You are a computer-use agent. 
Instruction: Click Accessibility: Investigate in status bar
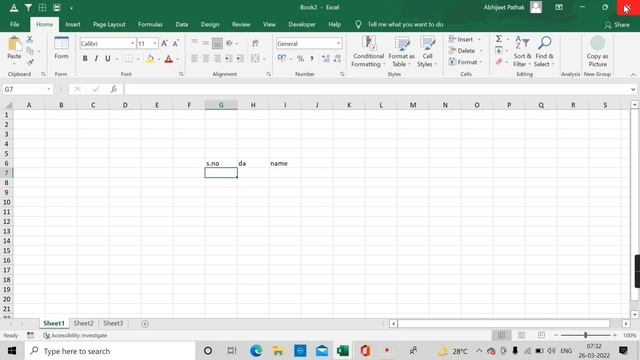[75, 336]
